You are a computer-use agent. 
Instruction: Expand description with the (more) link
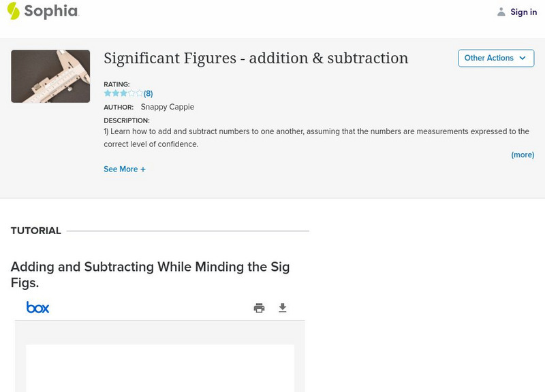[523, 154]
